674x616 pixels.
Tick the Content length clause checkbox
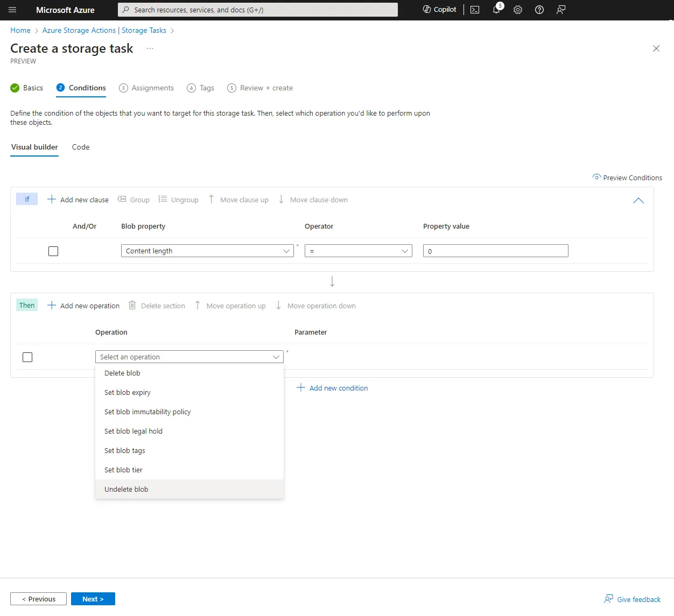click(53, 251)
